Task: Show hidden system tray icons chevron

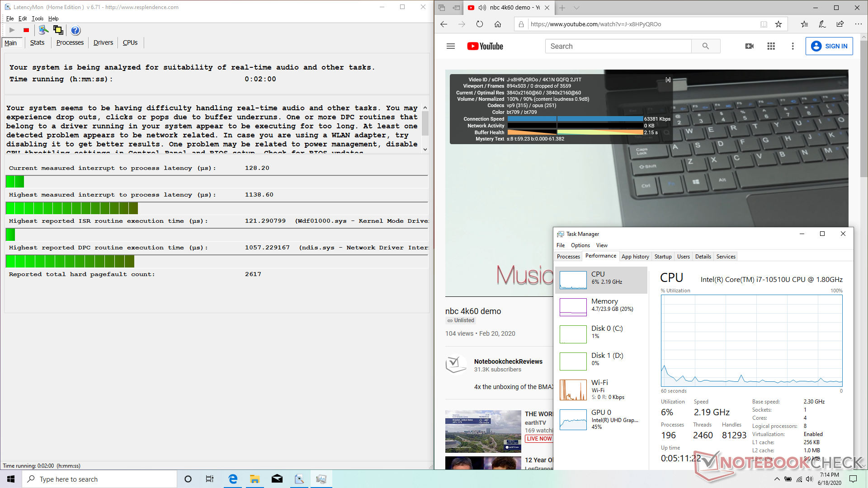Action: pyautogui.click(x=777, y=479)
